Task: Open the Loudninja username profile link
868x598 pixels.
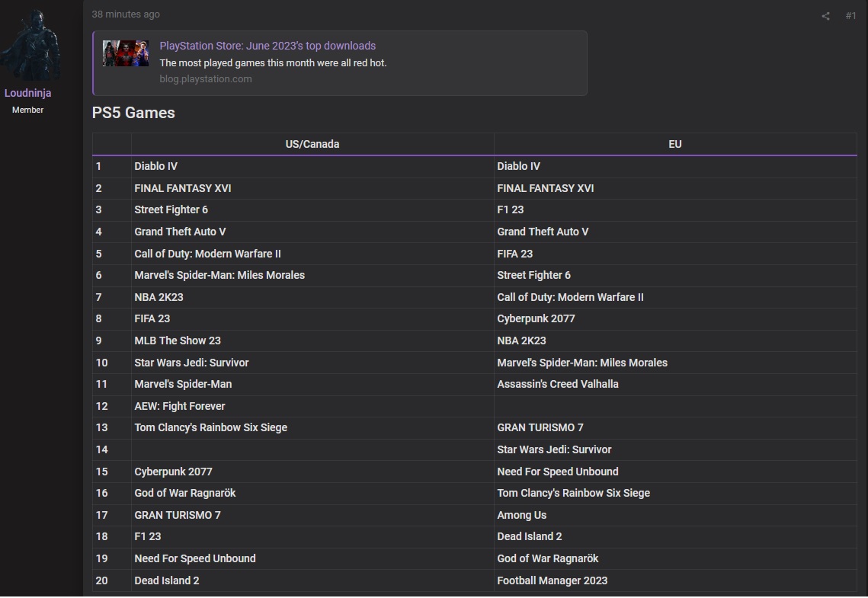Action: click(x=27, y=93)
